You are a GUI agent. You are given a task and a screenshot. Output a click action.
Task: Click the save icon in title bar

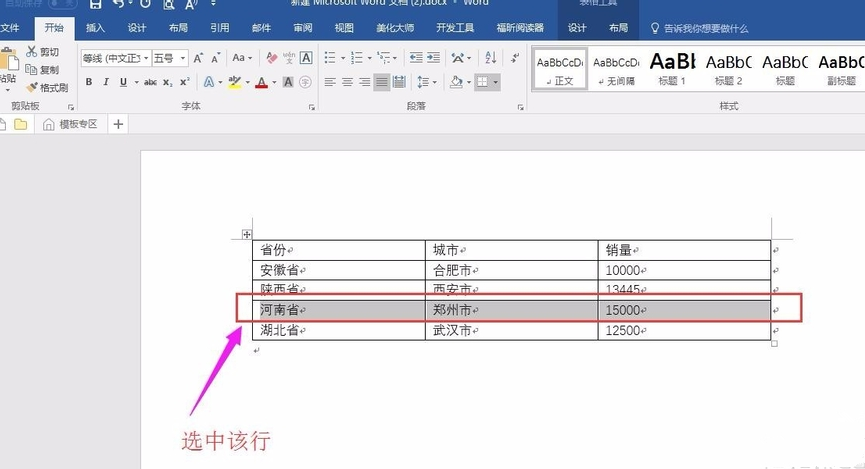(x=95, y=4)
